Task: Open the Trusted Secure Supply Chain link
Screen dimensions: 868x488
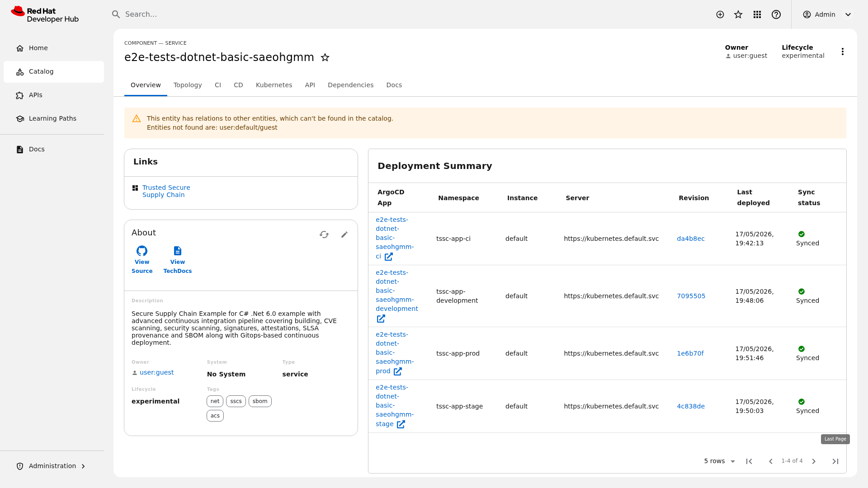Action: pos(166,191)
